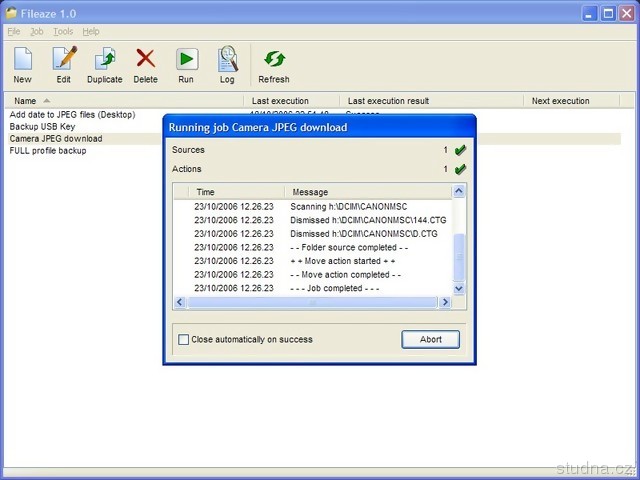The height and width of the screenshot is (480, 640).
Task: Click the Edit job pencil icon
Action: [64, 60]
